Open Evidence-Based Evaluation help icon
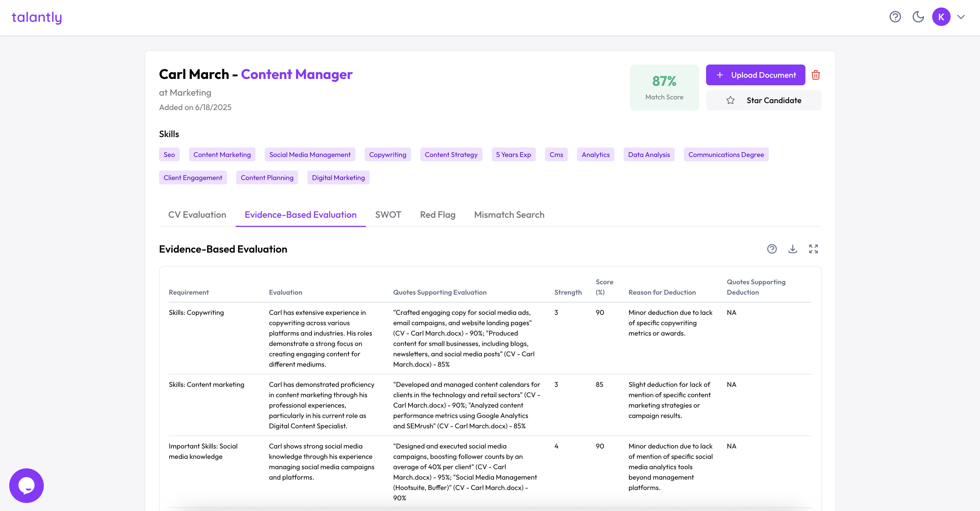The height and width of the screenshot is (511, 980). (x=771, y=249)
